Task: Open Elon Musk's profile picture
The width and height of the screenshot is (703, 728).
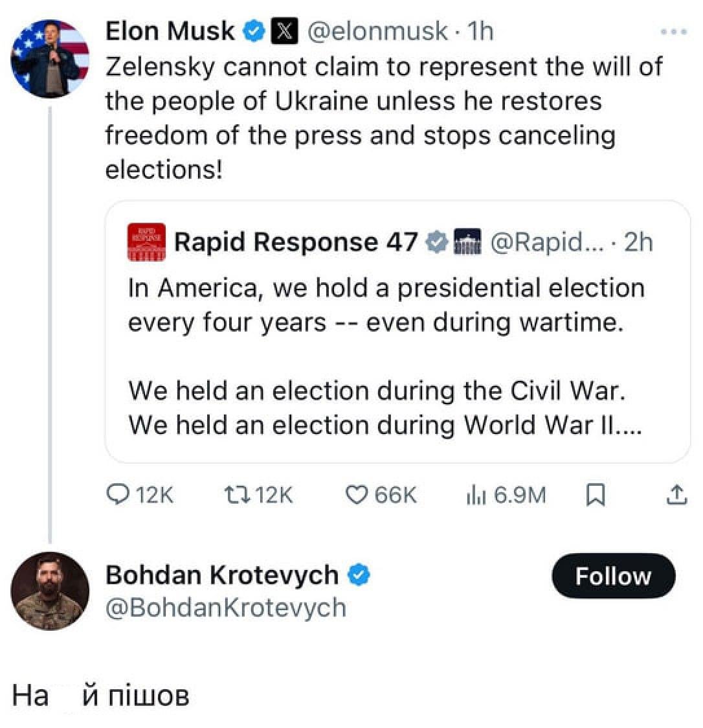Action: 50,59
